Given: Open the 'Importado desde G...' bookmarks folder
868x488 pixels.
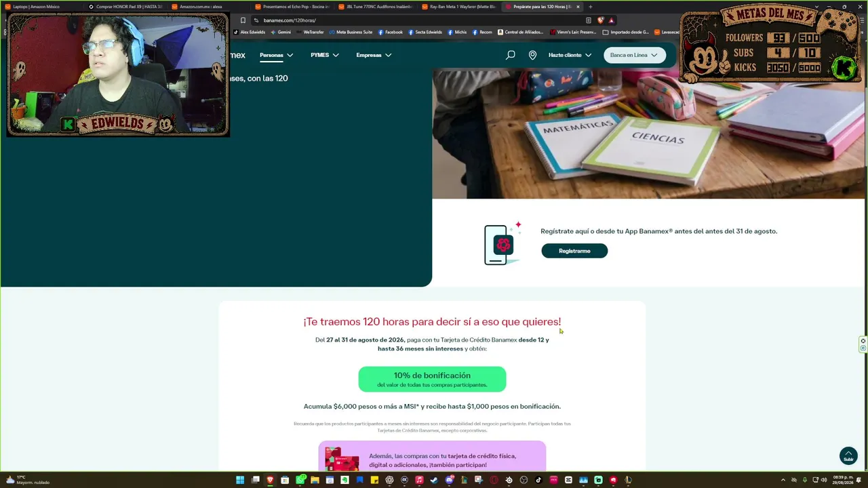Looking at the screenshot, I should click(x=625, y=32).
